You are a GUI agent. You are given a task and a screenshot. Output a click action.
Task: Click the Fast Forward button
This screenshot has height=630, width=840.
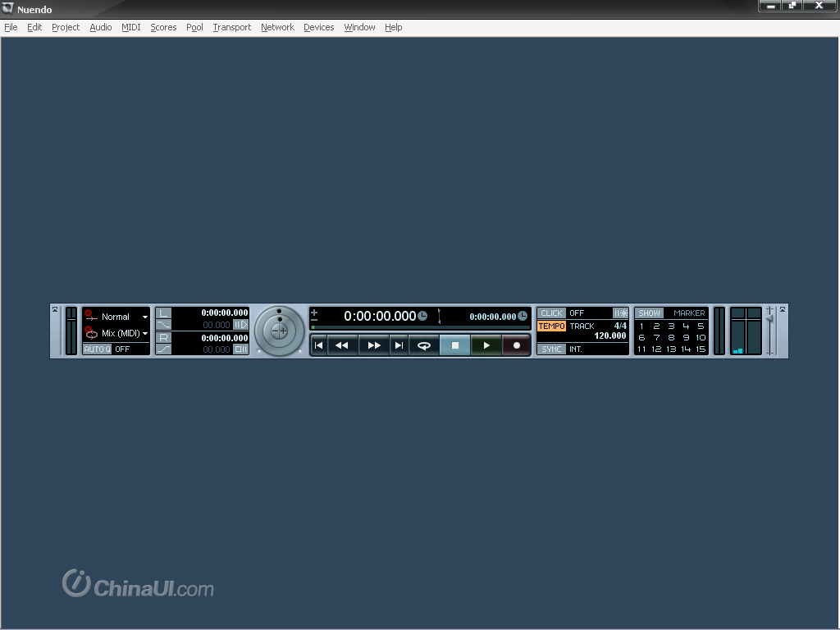click(x=373, y=345)
